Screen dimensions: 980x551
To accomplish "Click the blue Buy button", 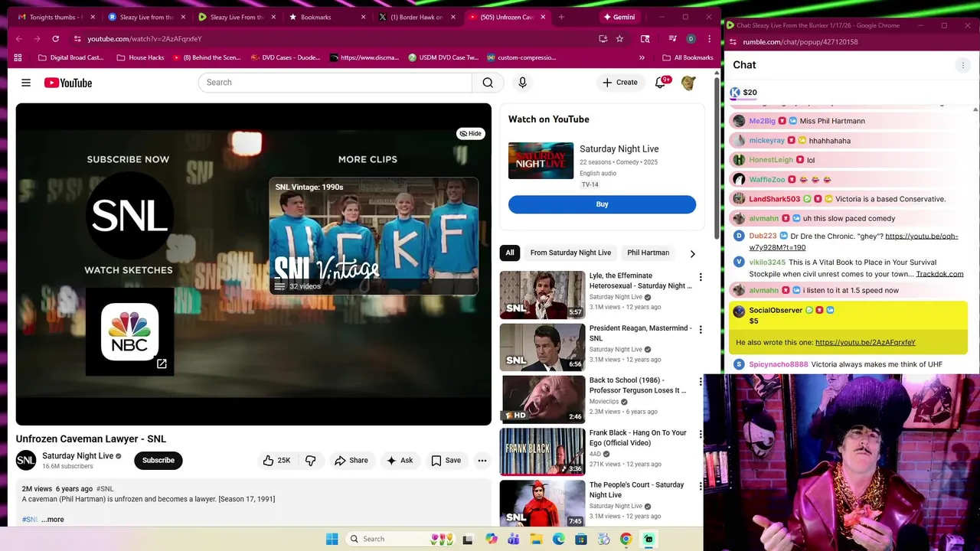I will pyautogui.click(x=602, y=204).
